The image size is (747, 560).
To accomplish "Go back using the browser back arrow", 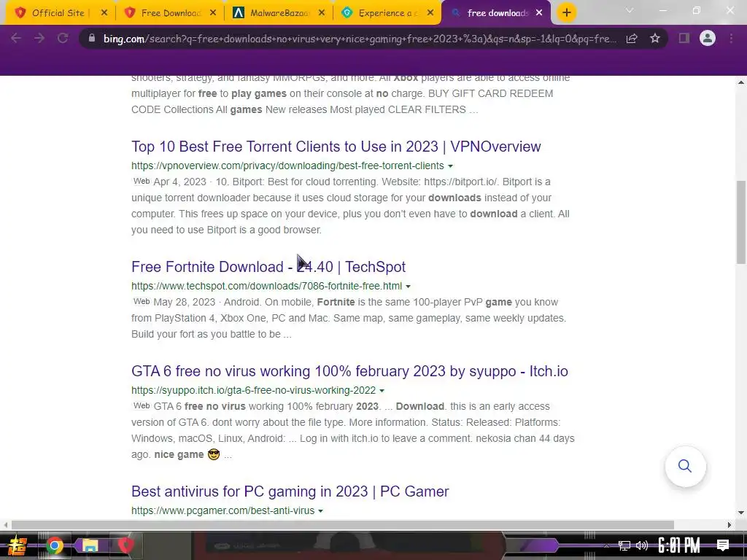I will (16, 38).
